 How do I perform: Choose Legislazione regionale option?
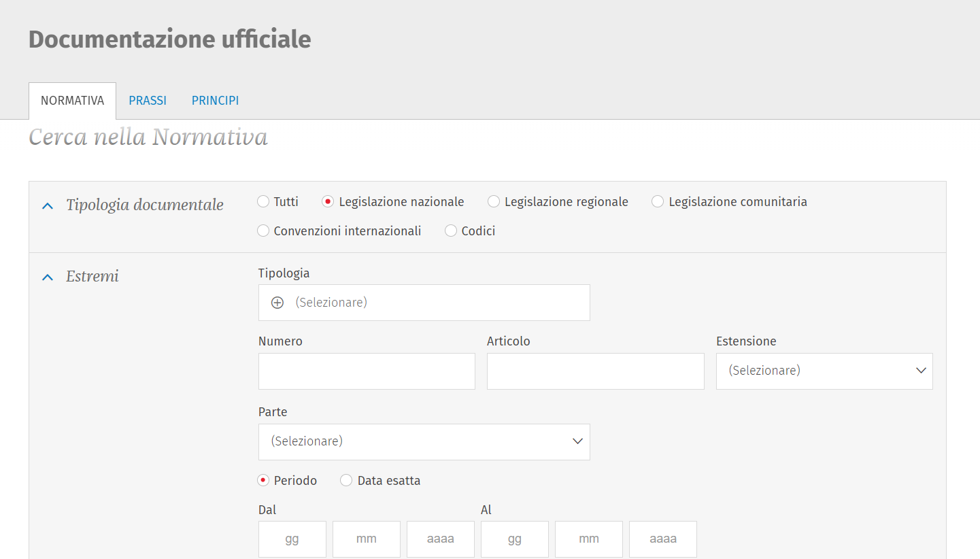494,202
